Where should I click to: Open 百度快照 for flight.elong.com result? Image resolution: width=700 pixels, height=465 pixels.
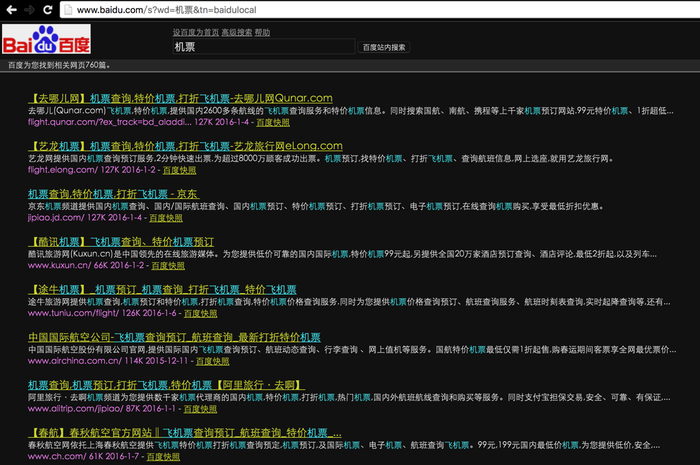(x=179, y=170)
